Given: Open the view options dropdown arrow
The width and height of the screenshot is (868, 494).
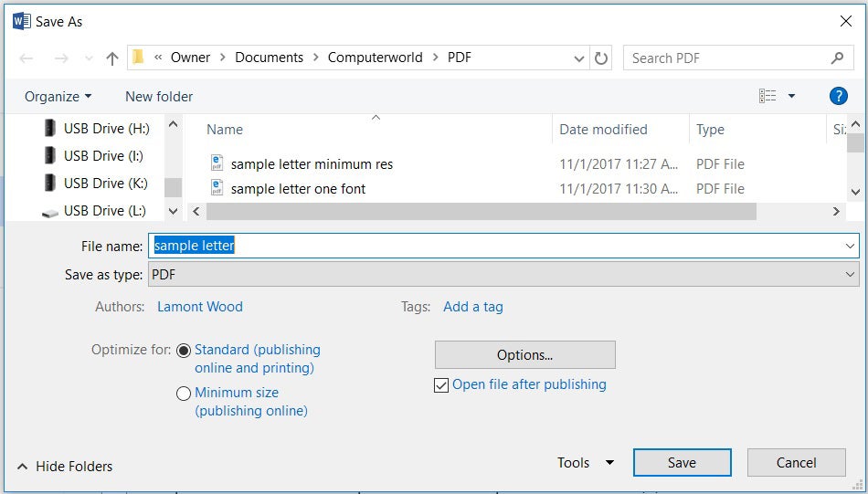Looking at the screenshot, I should click(791, 96).
